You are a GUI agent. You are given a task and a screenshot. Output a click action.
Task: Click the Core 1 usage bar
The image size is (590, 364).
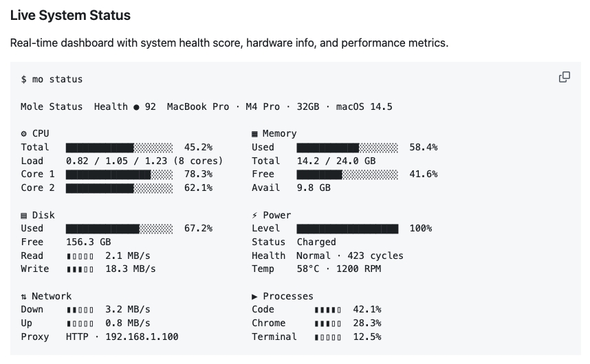coord(119,174)
